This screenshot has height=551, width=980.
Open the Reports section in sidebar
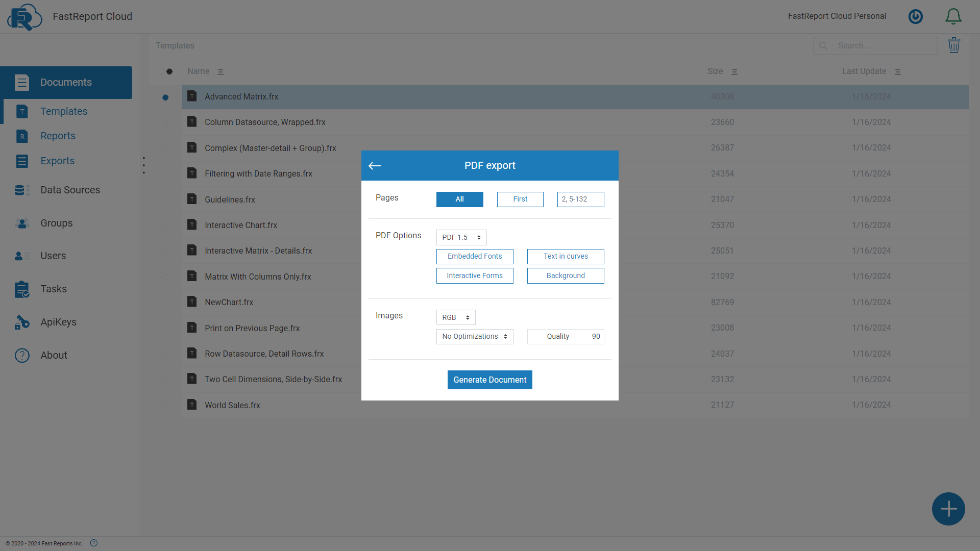coord(58,136)
